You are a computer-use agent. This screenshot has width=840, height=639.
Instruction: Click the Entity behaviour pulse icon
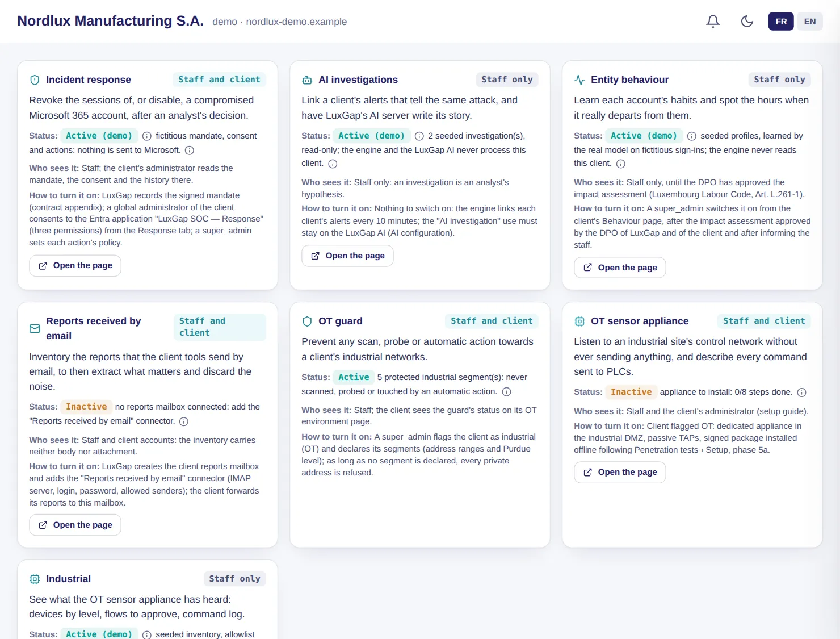point(579,80)
